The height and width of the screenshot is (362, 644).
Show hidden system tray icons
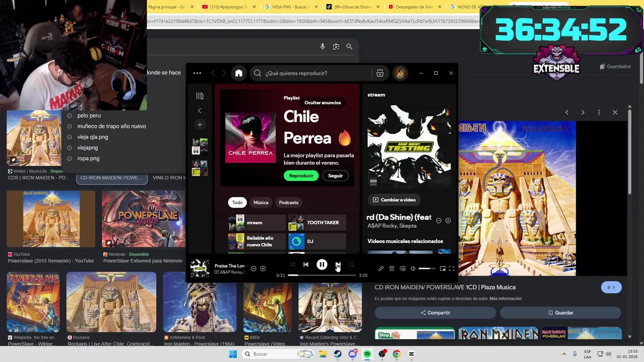[x=563, y=354]
